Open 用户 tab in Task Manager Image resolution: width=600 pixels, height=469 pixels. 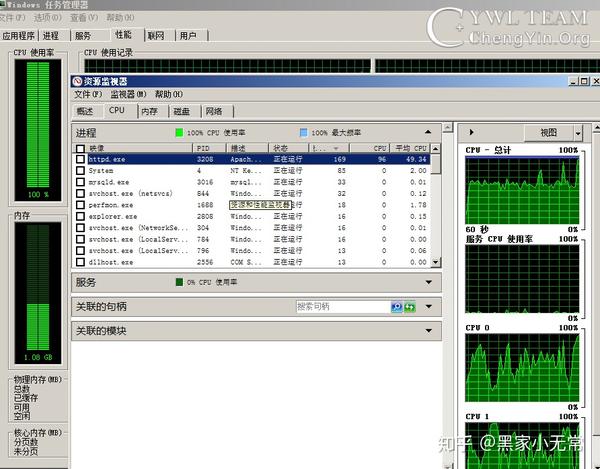(188, 36)
